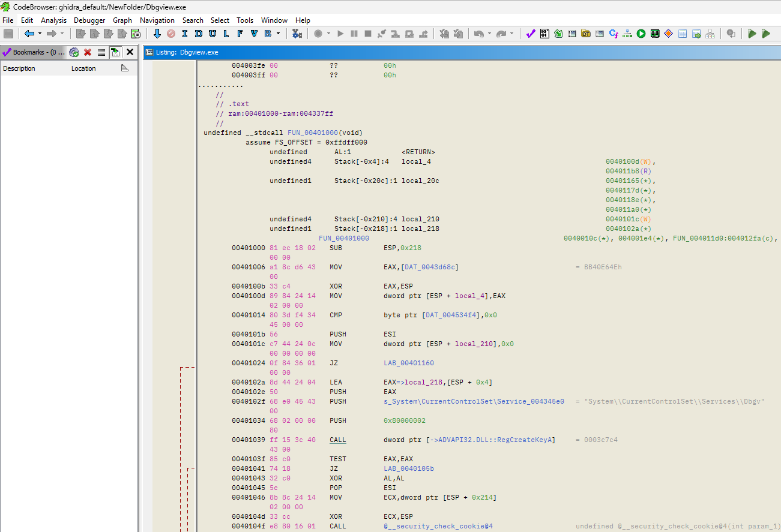Open the back arrow history dropdown
The height and width of the screenshot is (532, 781).
click(40, 34)
